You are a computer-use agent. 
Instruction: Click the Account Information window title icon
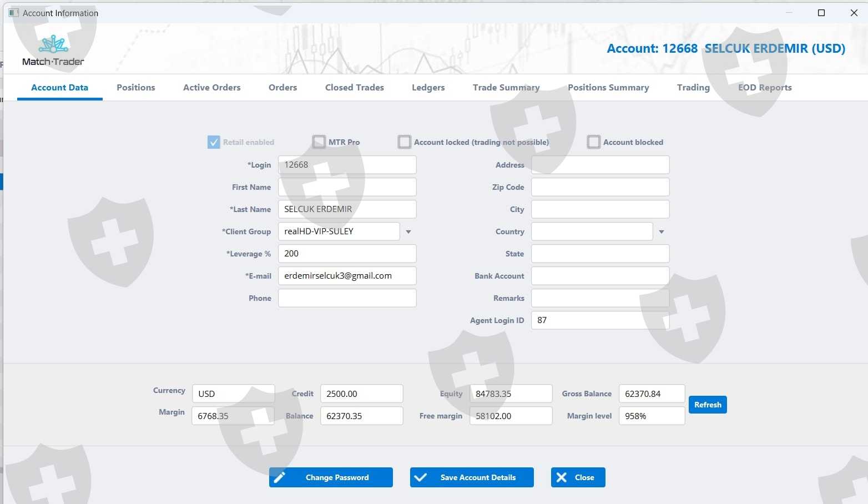pos(13,13)
